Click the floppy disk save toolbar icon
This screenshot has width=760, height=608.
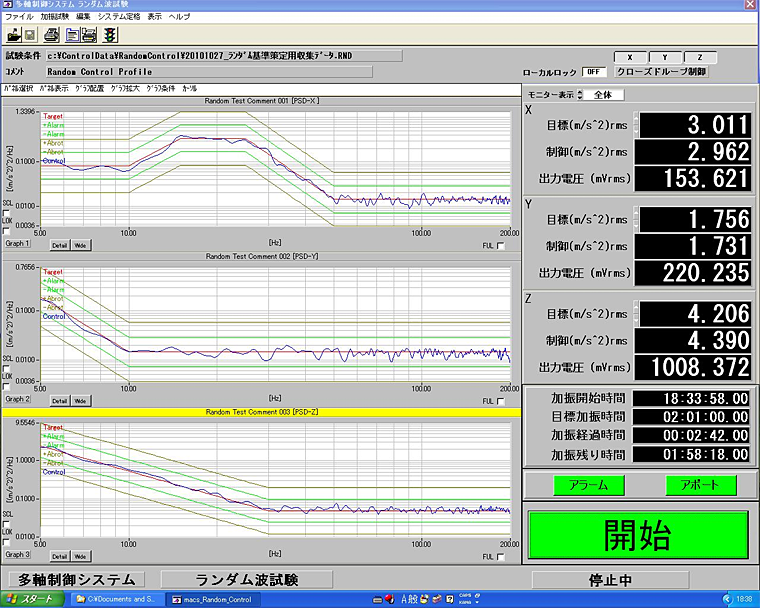30,35
